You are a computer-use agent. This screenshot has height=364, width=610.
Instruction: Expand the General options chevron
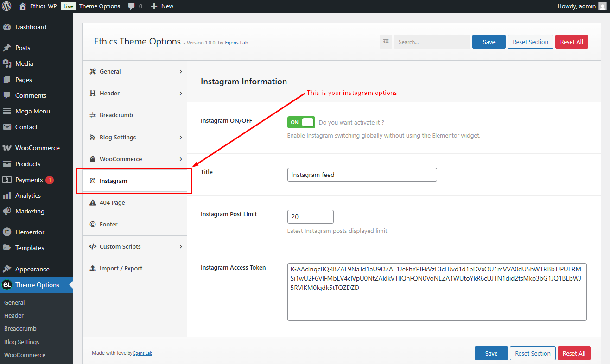coord(181,72)
